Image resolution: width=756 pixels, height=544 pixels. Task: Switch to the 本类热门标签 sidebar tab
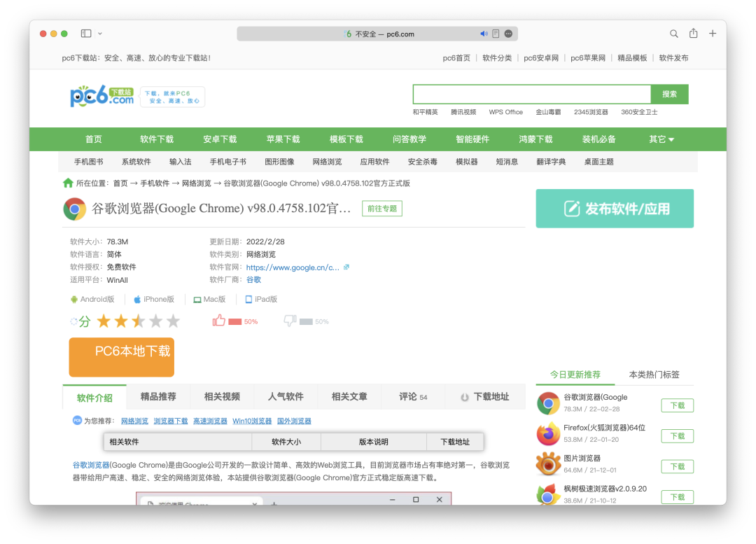(654, 375)
